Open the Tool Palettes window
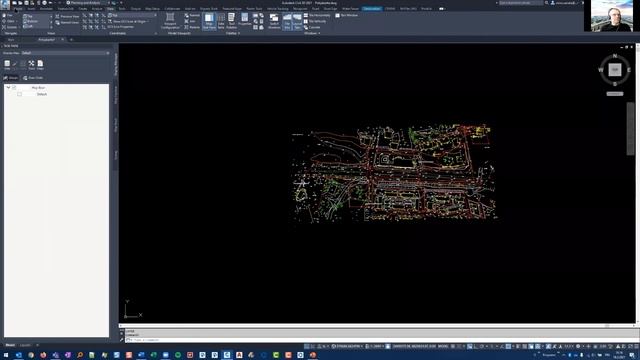This screenshot has height=360, width=640. (x=231, y=21)
